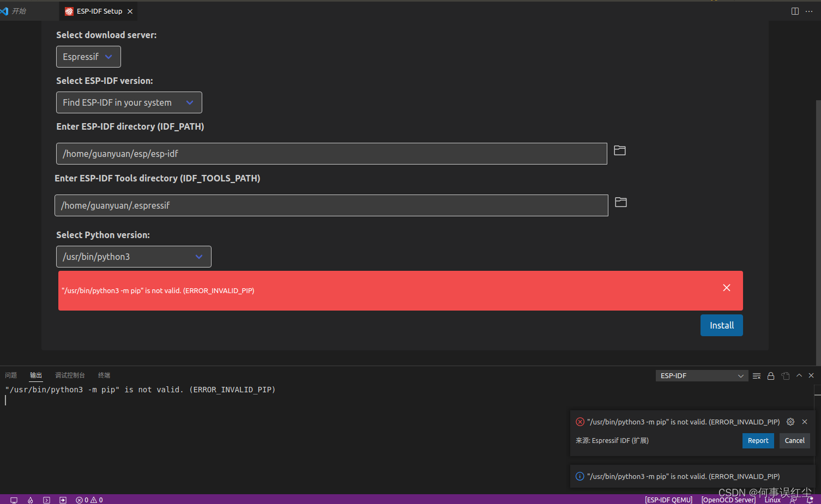Open gear options on the error notification
The height and width of the screenshot is (504, 821).
(x=790, y=422)
